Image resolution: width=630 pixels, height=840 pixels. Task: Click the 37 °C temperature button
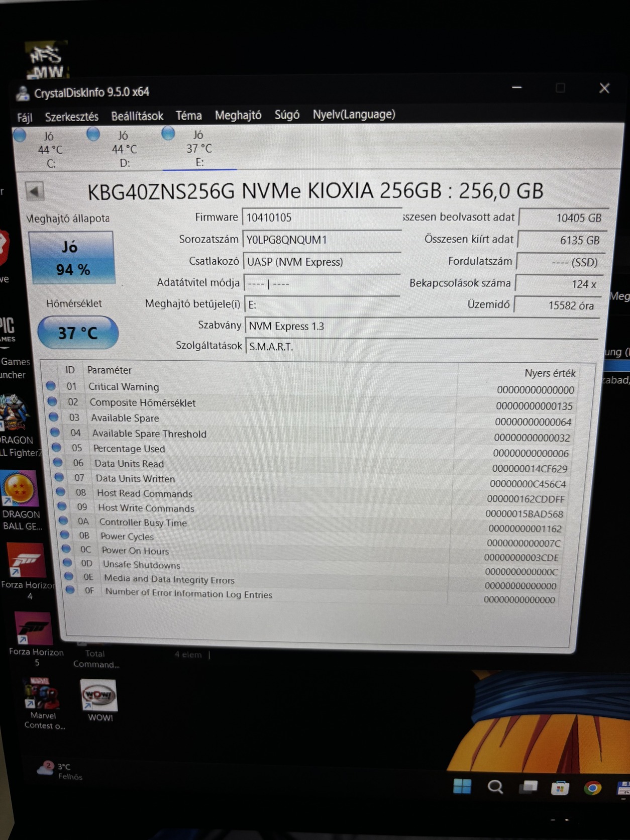tap(78, 333)
